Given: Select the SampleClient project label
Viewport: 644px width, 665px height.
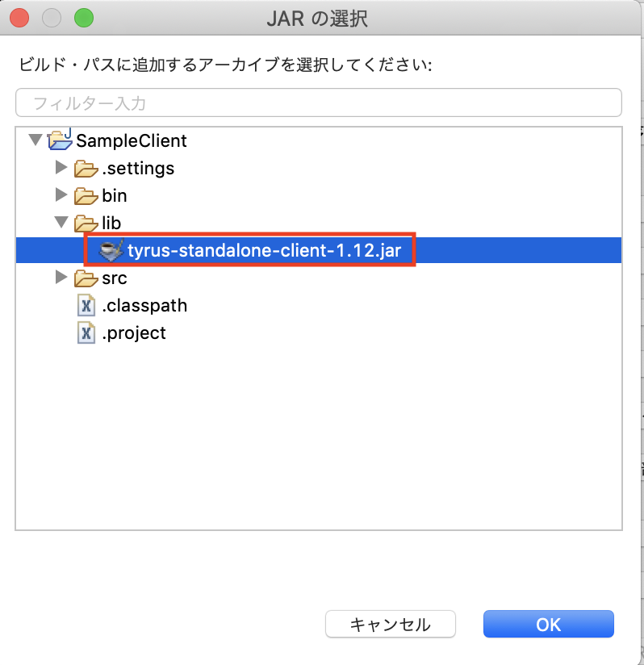Looking at the screenshot, I should pyautogui.click(x=132, y=140).
